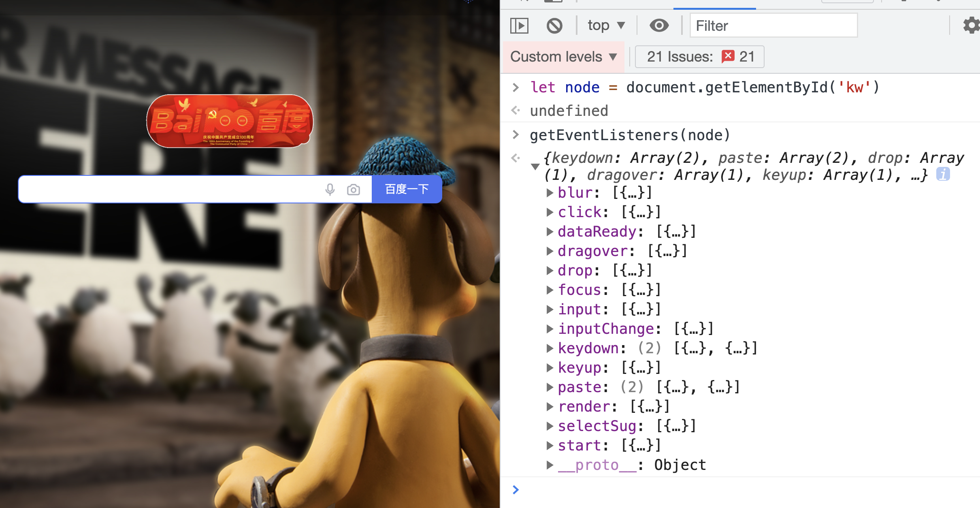
Task: Open the Custom levels dropdown
Action: (x=563, y=57)
